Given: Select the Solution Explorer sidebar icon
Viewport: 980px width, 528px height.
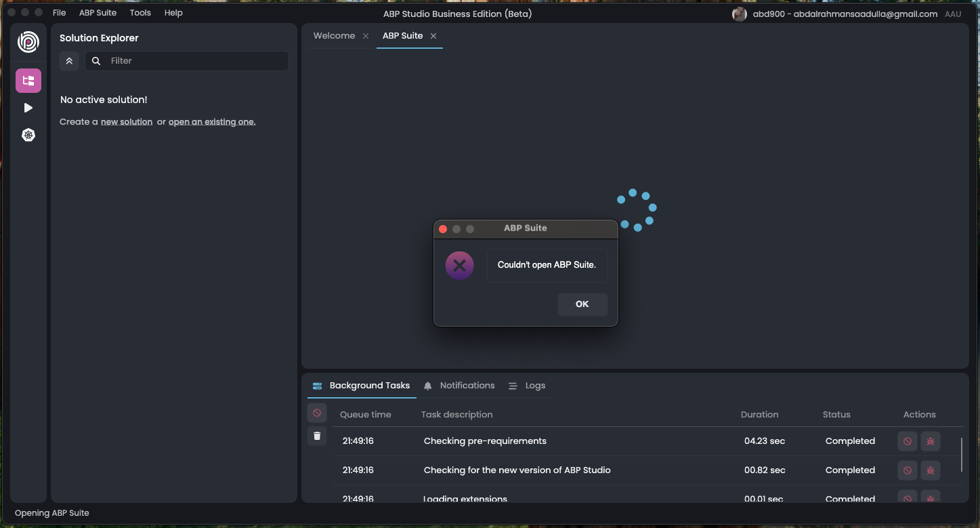Looking at the screenshot, I should pyautogui.click(x=28, y=81).
